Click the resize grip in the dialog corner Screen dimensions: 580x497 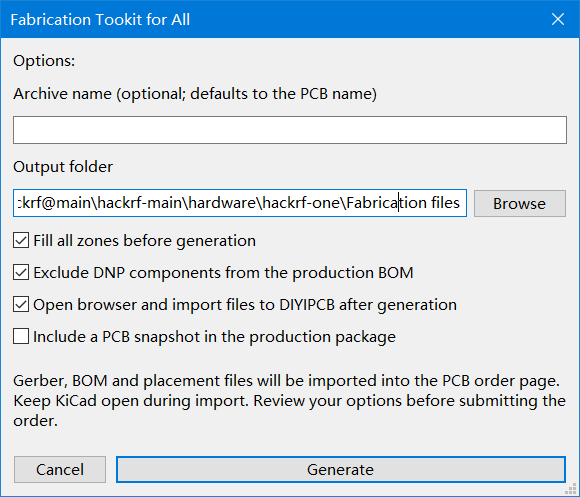tap(571, 488)
